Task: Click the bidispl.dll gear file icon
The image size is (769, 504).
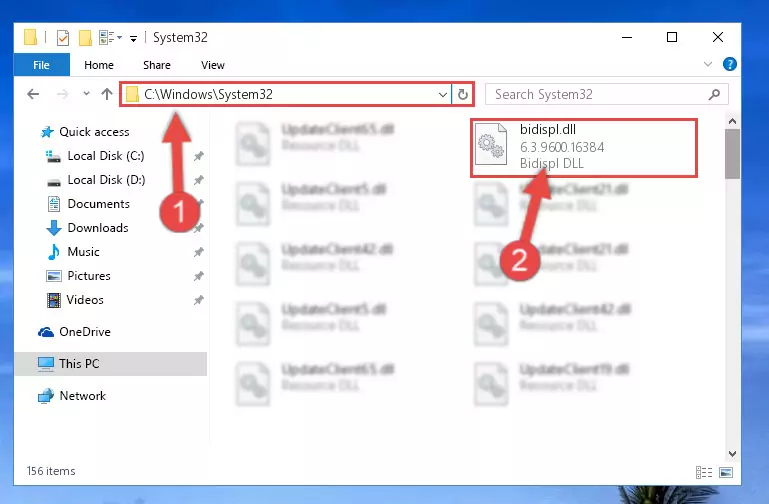Action: 491,144
